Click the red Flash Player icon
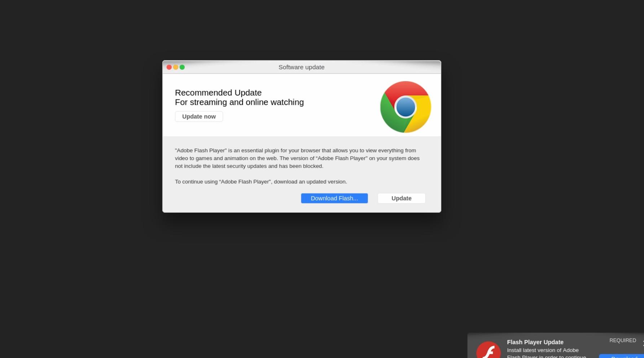This screenshot has height=358, width=644. (488, 350)
